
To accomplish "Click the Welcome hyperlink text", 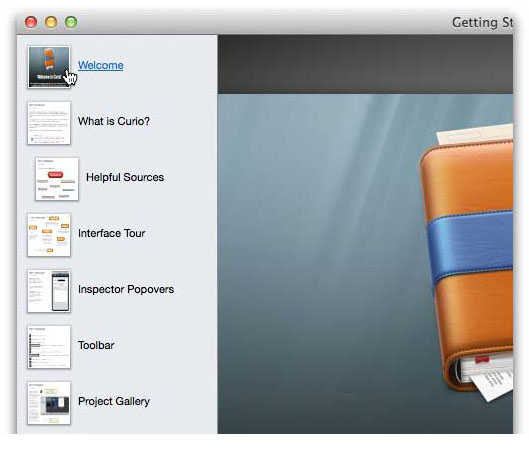I will pyautogui.click(x=101, y=65).
